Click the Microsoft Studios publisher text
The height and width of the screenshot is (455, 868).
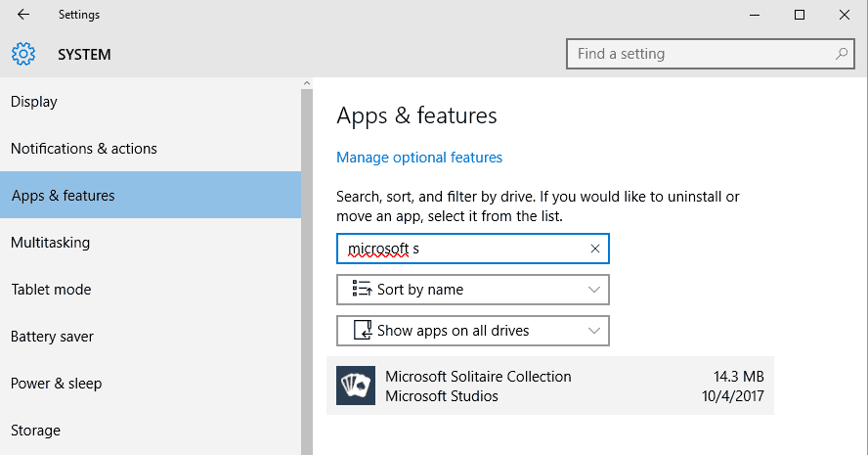point(442,395)
